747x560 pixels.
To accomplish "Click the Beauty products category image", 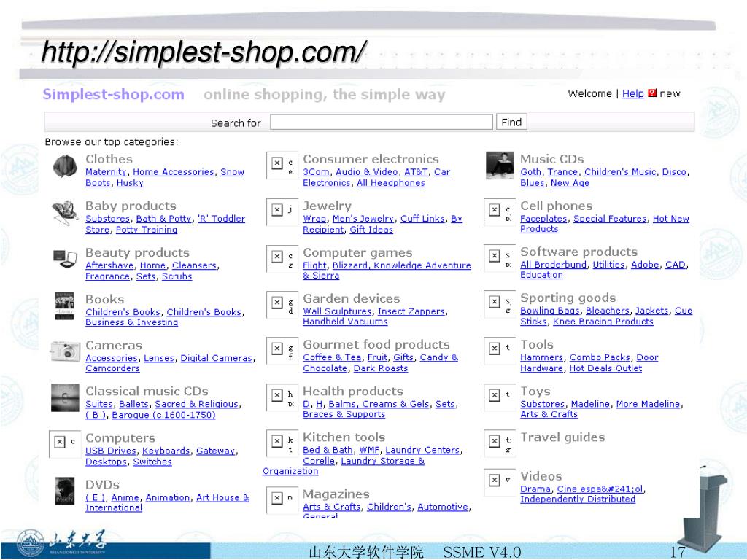I will click(x=65, y=259).
